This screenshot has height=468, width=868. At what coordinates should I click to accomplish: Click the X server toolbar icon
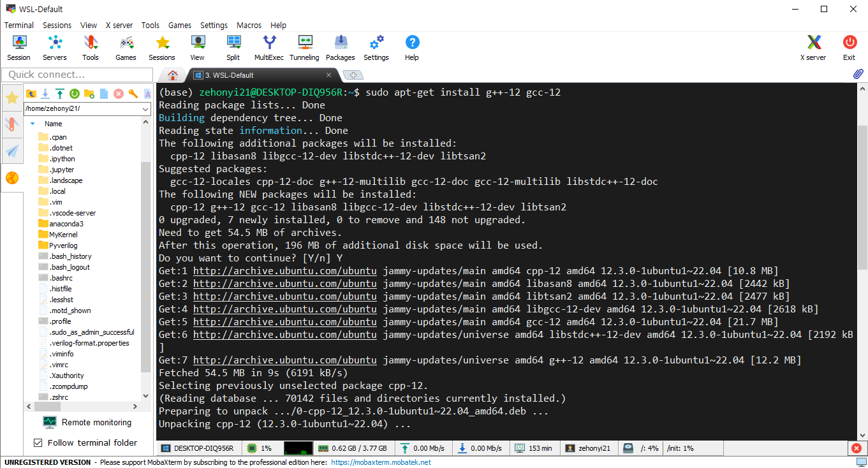813,48
